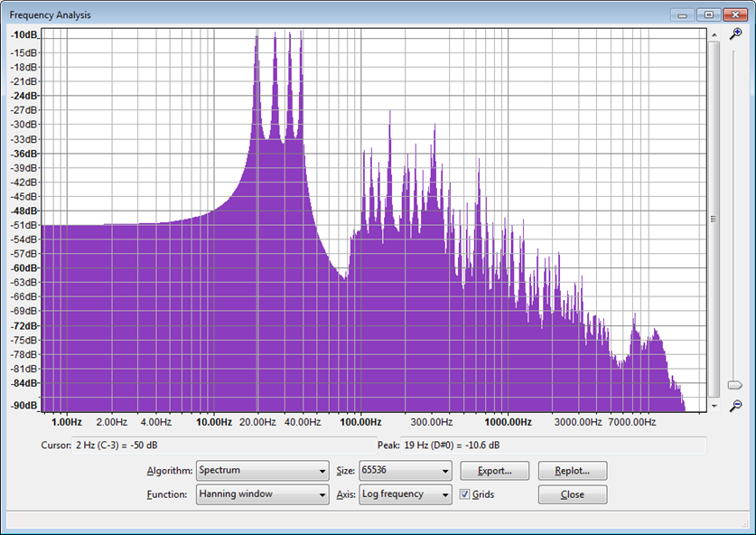This screenshot has width=756, height=535.
Task: Click the Cursor readout field
Action: pos(224,446)
